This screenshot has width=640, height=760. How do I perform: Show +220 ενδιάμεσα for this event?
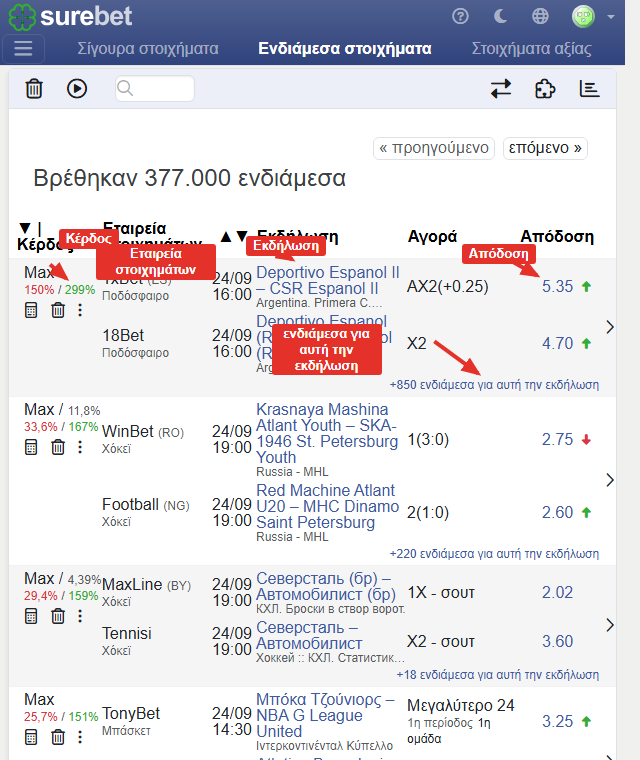tap(494, 554)
